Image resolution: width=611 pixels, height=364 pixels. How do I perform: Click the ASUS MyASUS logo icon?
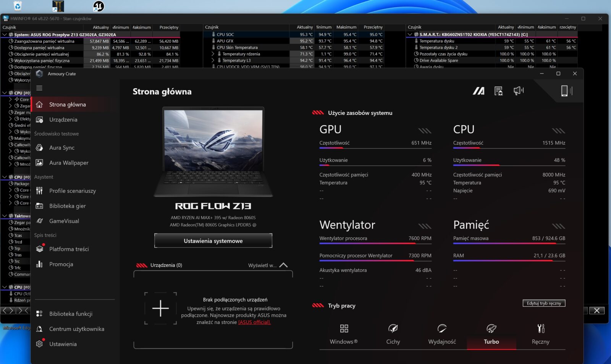pos(478,91)
